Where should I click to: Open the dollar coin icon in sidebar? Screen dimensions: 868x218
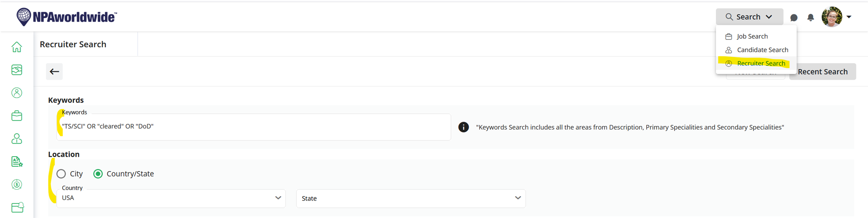pyautogui.click(x=17, y=184)
